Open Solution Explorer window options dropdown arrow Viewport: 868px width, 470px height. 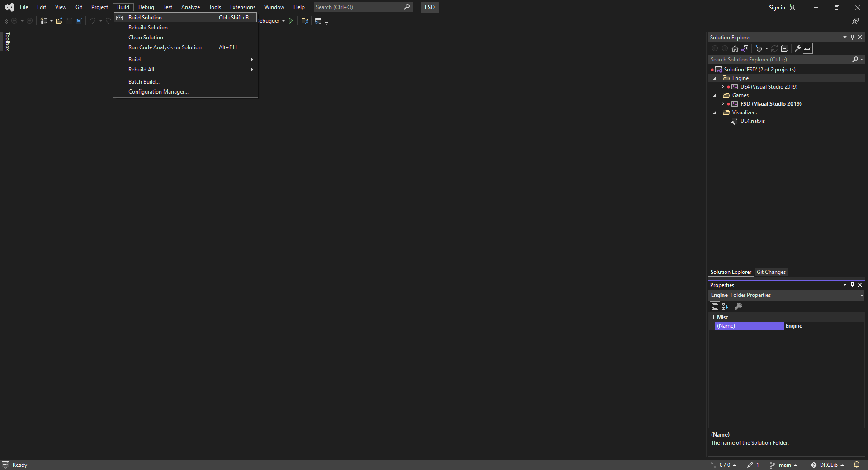click(x=844, y=38)
